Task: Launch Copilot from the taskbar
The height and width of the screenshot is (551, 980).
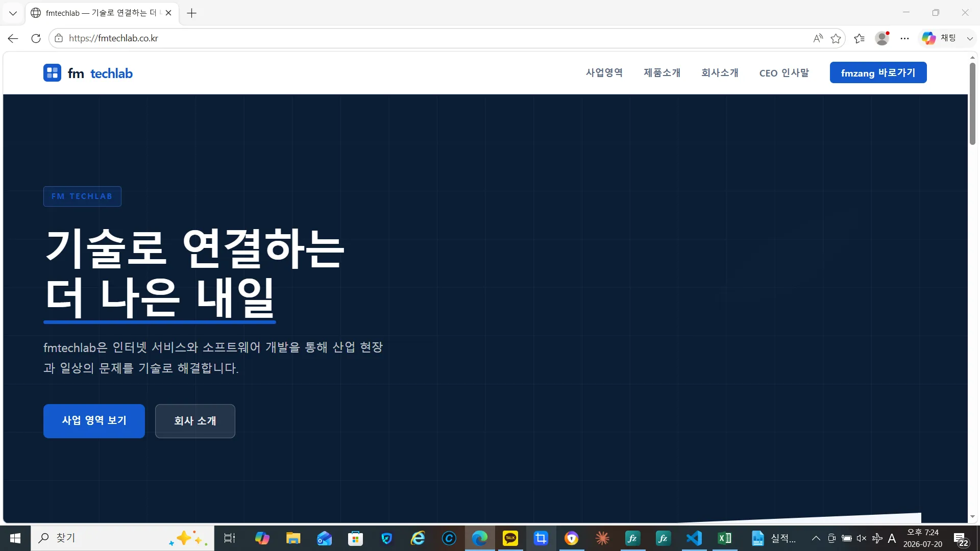Action: pyautogui.click(x=262, y=538)
